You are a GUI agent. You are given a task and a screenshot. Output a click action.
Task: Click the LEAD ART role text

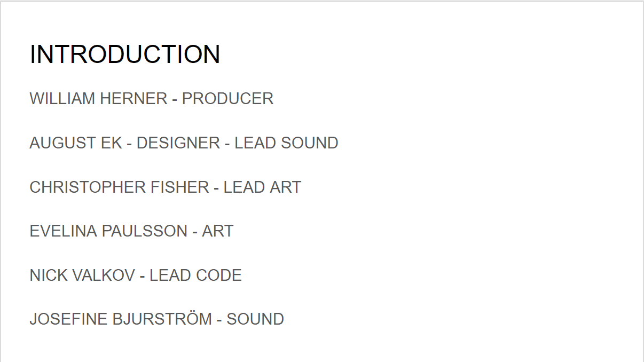tap(262, 187)
